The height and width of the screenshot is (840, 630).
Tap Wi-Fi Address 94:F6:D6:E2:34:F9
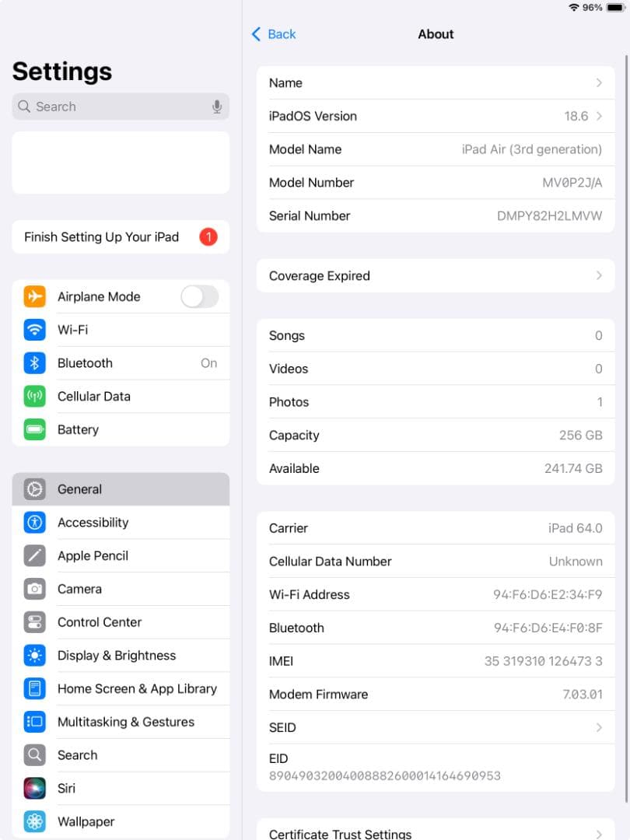point(548,595)
